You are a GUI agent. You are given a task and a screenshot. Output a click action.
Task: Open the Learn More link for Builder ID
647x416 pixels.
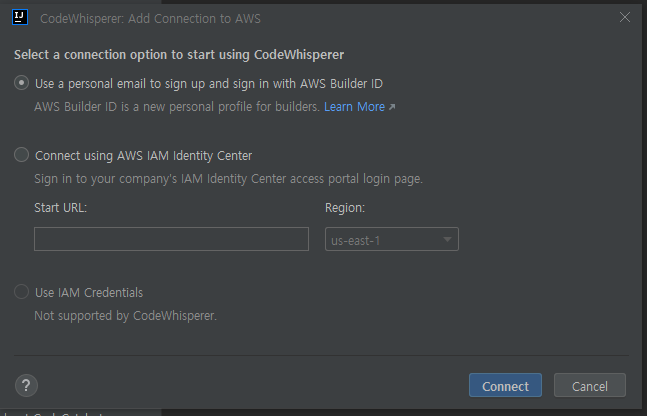tap(354, 106)
